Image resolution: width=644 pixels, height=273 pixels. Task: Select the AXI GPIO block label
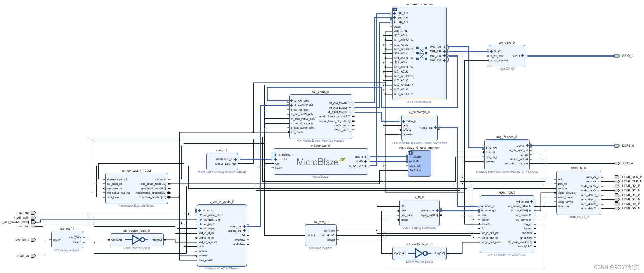point(506,69)
